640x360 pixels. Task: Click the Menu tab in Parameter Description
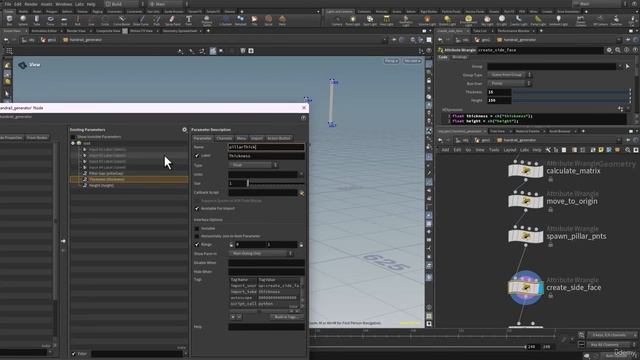241,138
